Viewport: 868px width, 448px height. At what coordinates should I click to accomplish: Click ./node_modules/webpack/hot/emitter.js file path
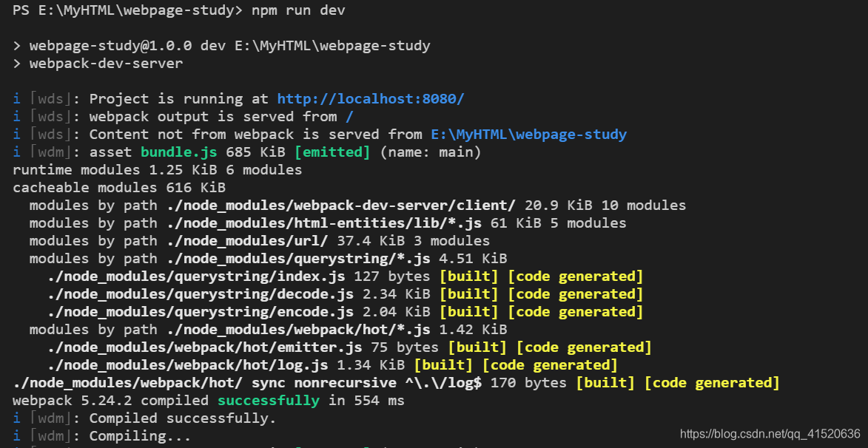pyautogui.click(x=205, y=347)
